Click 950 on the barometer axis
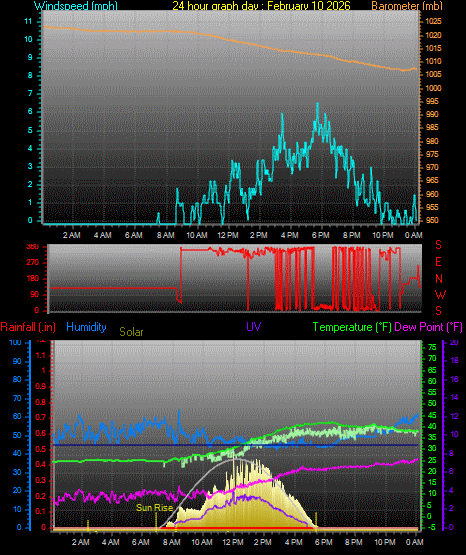Image resolution: width=466 pixels, height=555 pixels. click(x=432, y=220)
